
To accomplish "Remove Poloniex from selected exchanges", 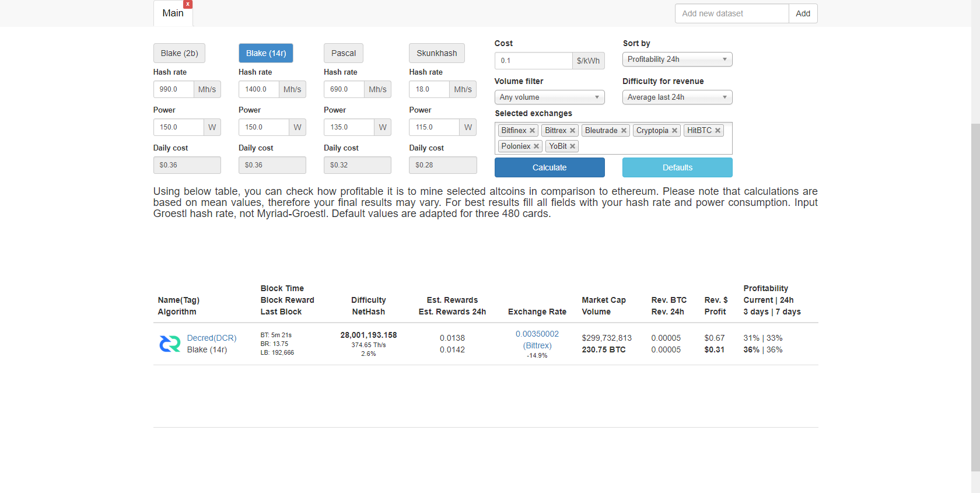I will click(536, 146).
